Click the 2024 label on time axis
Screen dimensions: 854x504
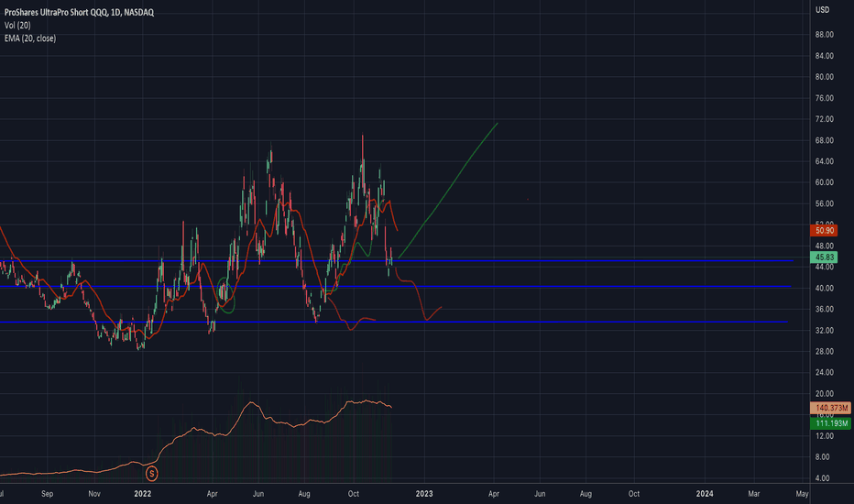[705, 494]
